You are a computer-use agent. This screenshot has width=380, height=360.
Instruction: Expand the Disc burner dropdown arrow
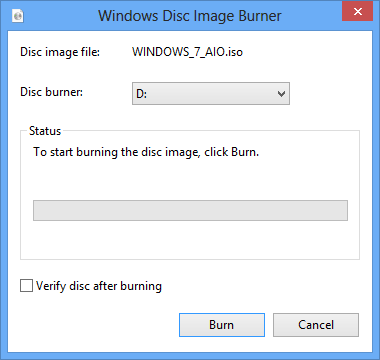click(281, 94)
